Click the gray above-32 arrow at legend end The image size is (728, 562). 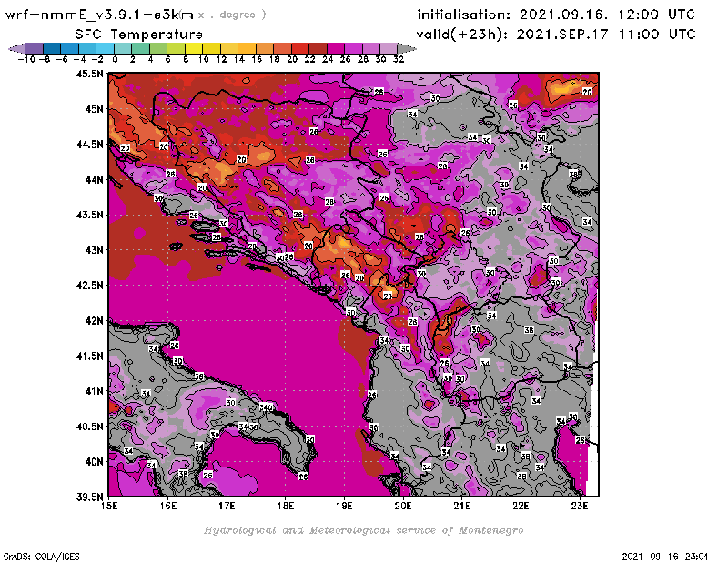point(407,48)
